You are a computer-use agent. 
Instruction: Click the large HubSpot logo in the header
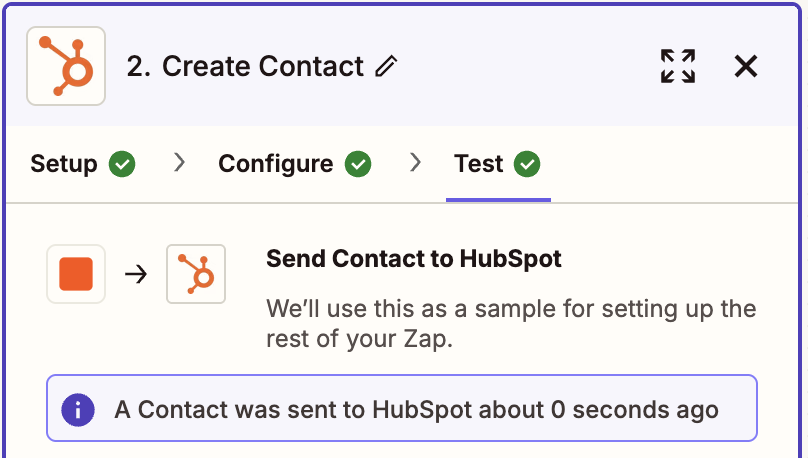[66, 67]
